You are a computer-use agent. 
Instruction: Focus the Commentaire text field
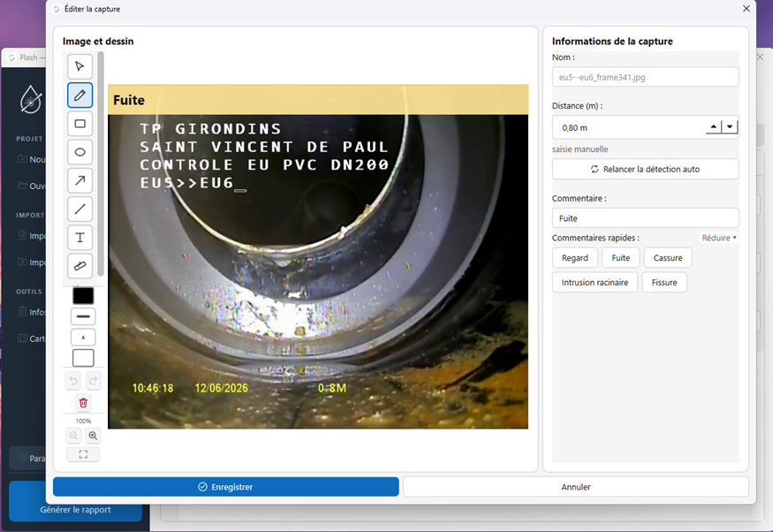click(645, 218)
